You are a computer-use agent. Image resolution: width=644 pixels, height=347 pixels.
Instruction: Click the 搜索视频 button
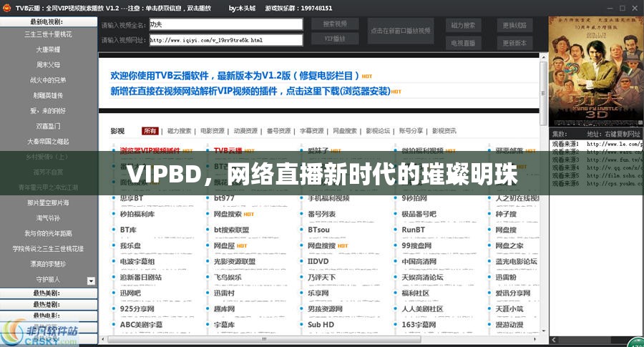335,24
